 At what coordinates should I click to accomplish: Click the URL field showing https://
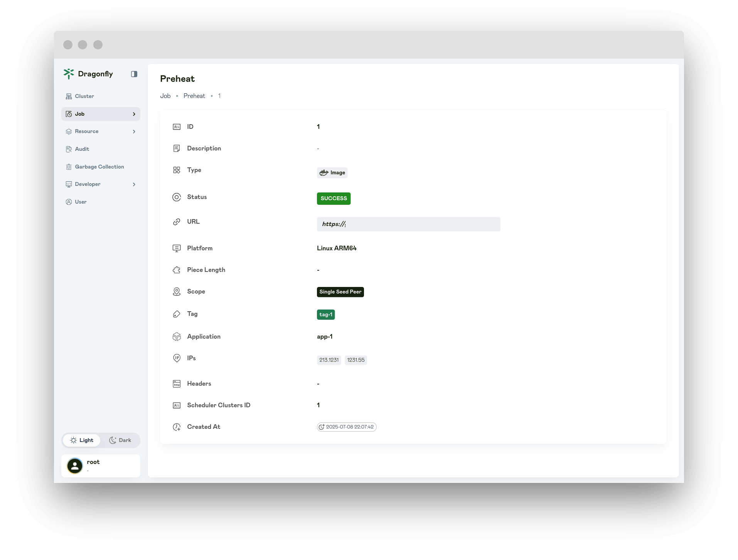tap(408, 224)
